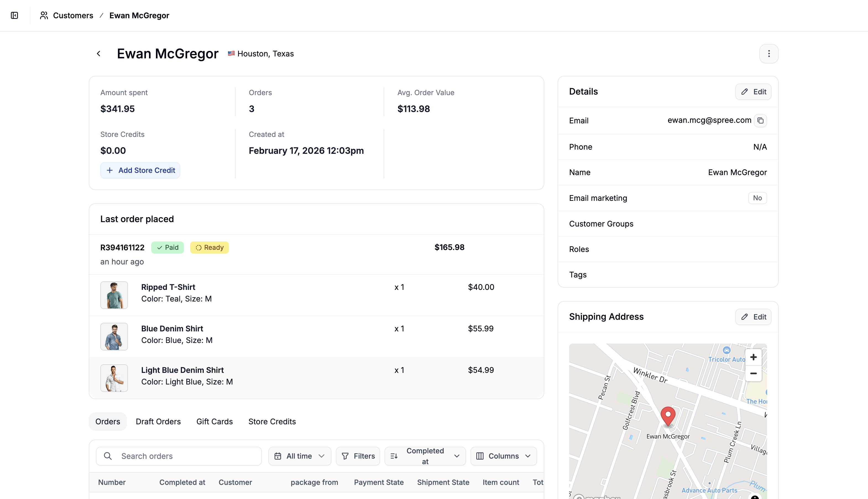868x499 pixels.
Task: Open the Columns selector dropdown
Action: pos(503,456)
